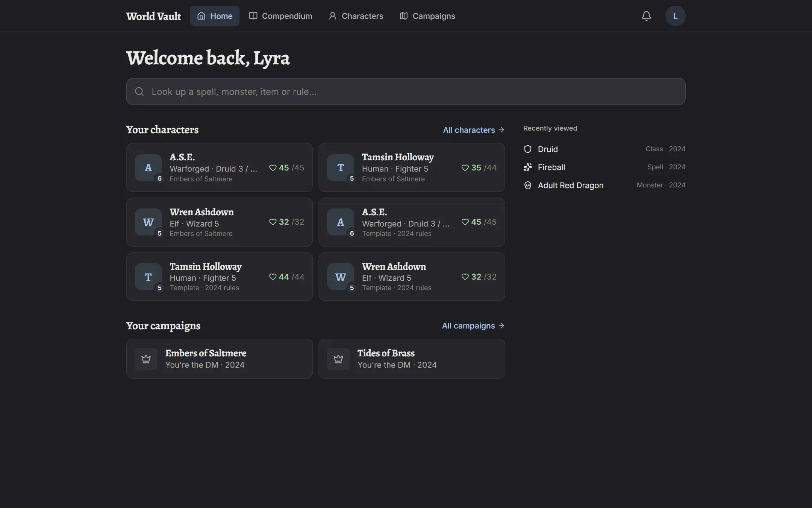812x508 pixels.
Task: Click the Welcome back, Lyra heading
Action: pyautogui.click(x=208, y=58)
